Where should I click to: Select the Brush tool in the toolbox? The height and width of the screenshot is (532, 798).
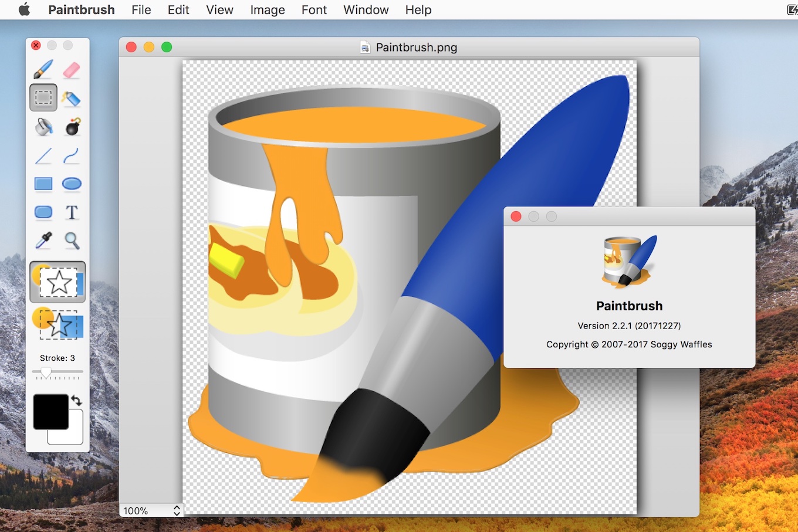pos(43,69)
